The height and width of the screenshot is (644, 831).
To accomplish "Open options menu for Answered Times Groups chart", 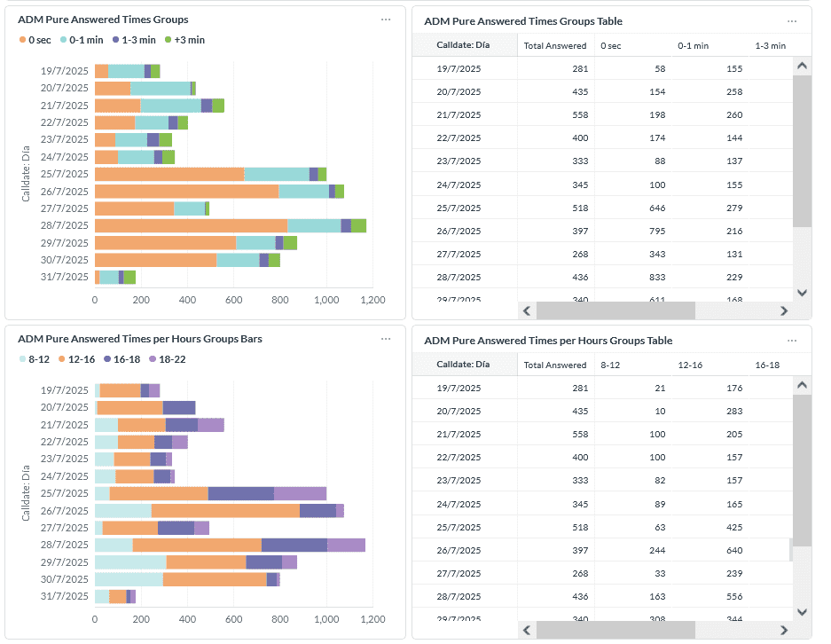I will point(385,20).
